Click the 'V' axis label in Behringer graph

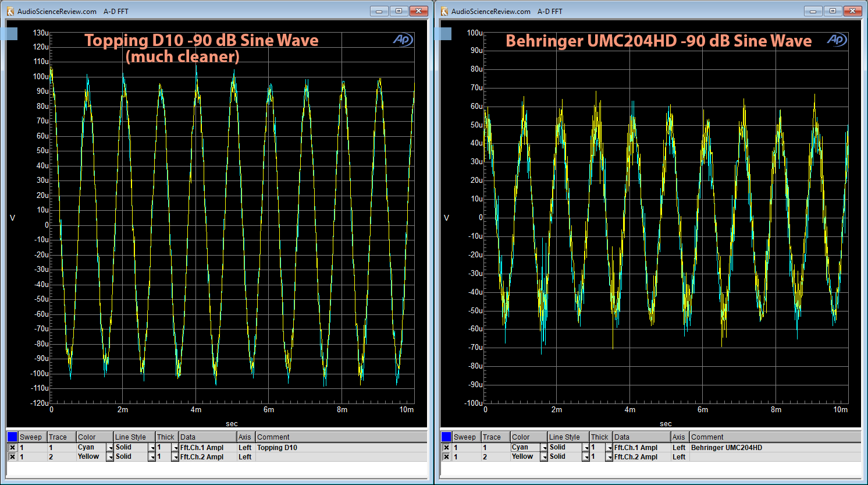pos(446,218)
